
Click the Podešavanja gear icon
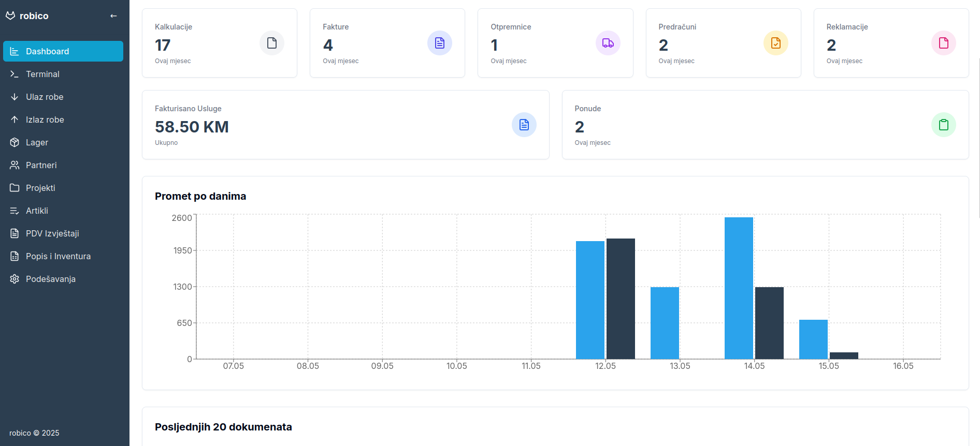[15, 279]
